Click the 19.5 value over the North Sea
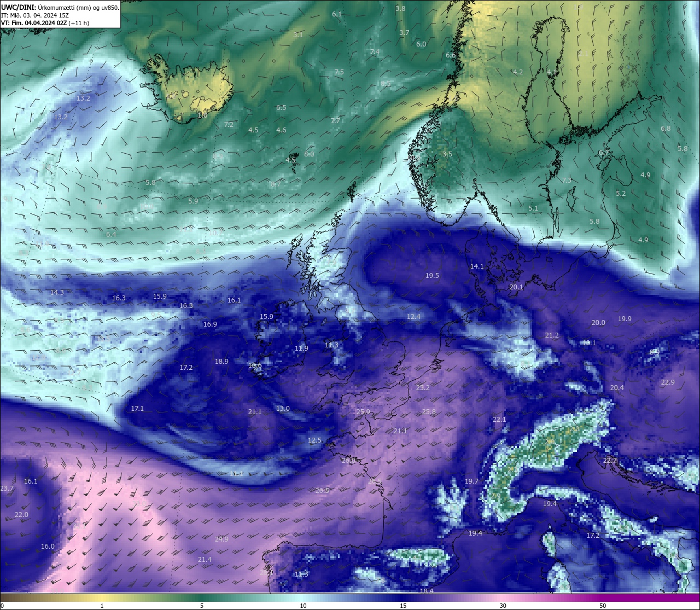The width and height of the screenshot is (700, 610). (x=432, y=275)
